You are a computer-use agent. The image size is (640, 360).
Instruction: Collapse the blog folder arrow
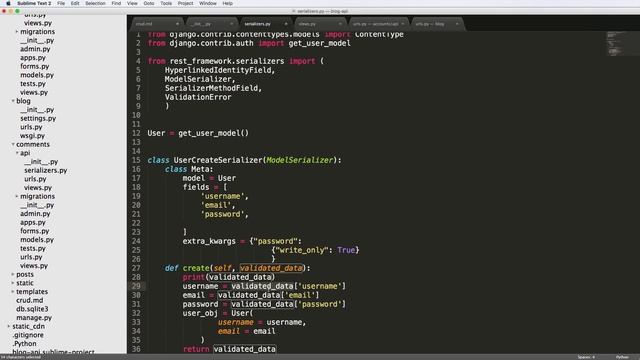coord(13,101)
